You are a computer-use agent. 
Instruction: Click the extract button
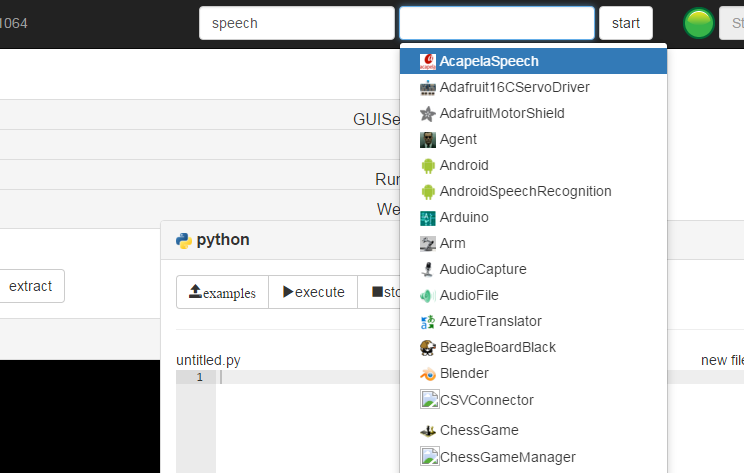[x=31, y=286]
